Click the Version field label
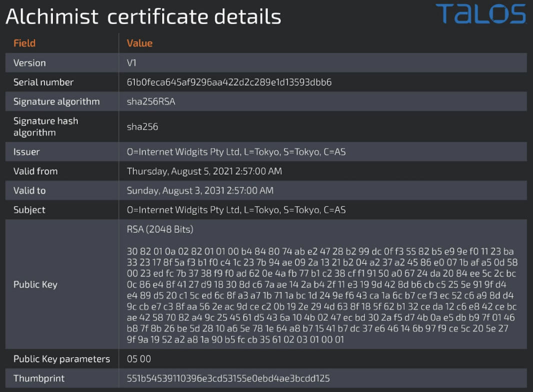This screenshot has width=533, height=392. click(x=29, y=63)
